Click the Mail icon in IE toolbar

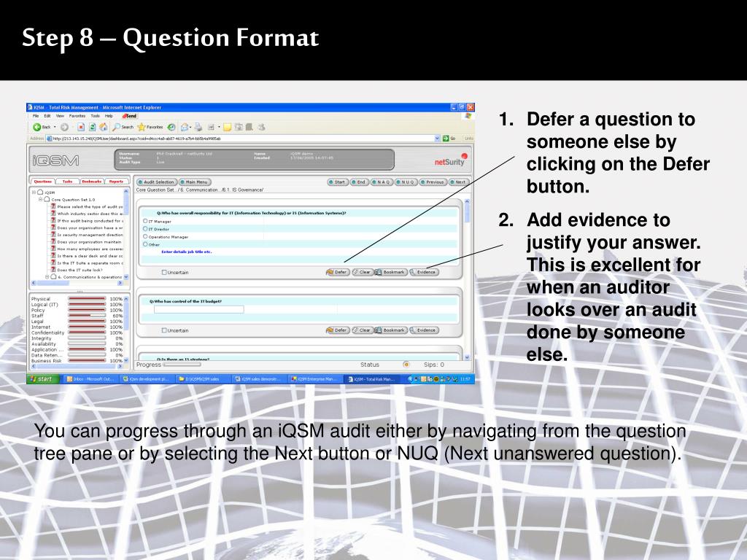point(185,127)
